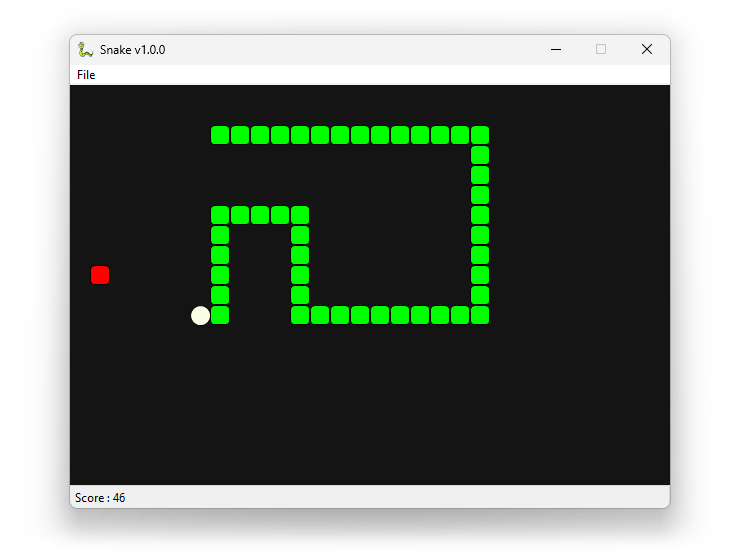Click the Score : 46 status text
The width and height of the screenshot is (731, 555).
[100, 498]
